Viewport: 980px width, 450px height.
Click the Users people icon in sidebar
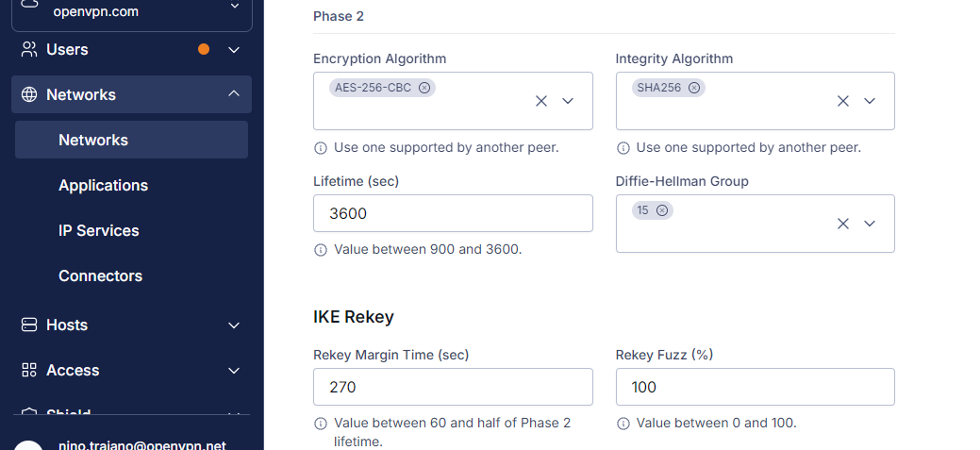29,49
